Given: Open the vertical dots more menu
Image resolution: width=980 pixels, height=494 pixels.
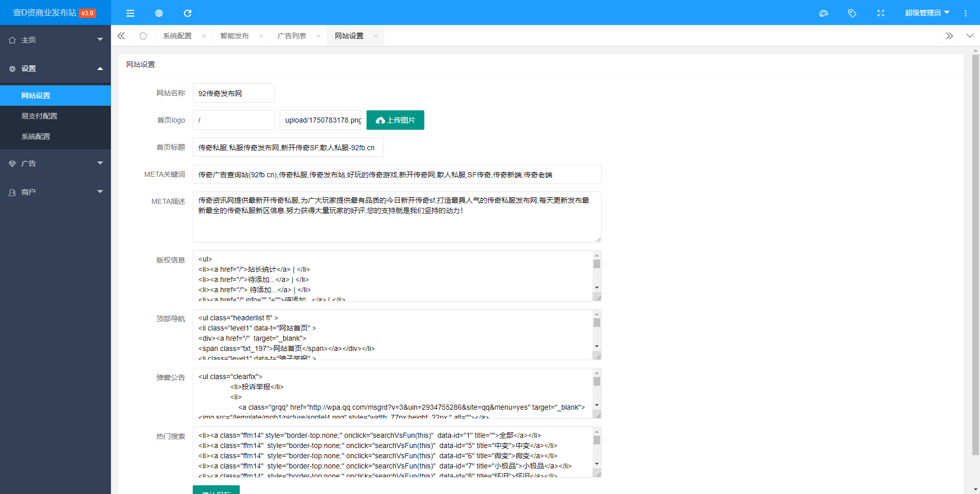Looking at the screenshot, I should click(x=965, y=13).
